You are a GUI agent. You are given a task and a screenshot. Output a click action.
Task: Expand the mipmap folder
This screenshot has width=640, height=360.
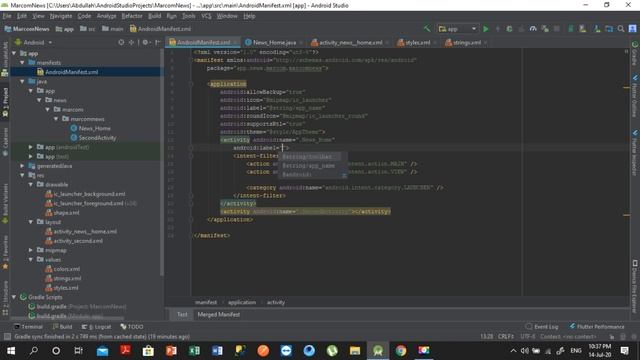click(x=31, y=250)
